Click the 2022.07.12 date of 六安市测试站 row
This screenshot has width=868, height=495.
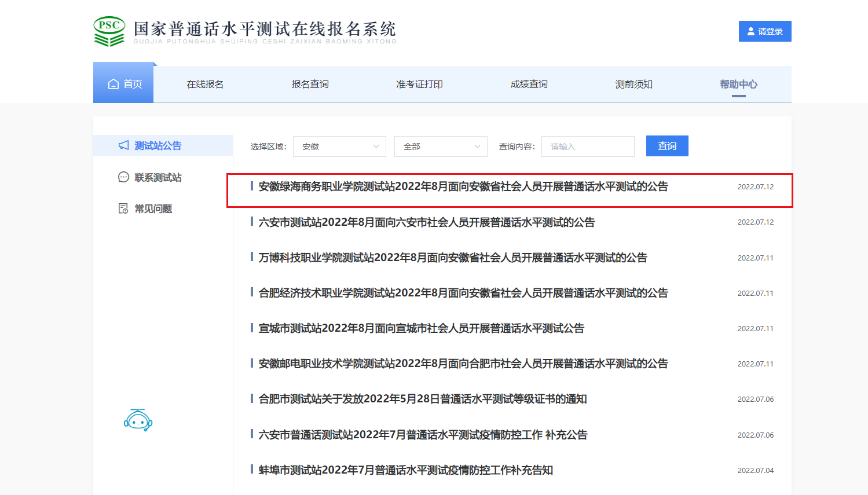point(756,222)
